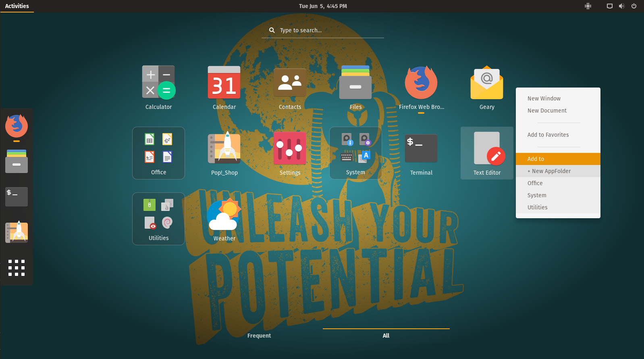The height and width of the screenshot is (359, 644).
Task: Open Terminal from the dock
Action: pos(17,197)
